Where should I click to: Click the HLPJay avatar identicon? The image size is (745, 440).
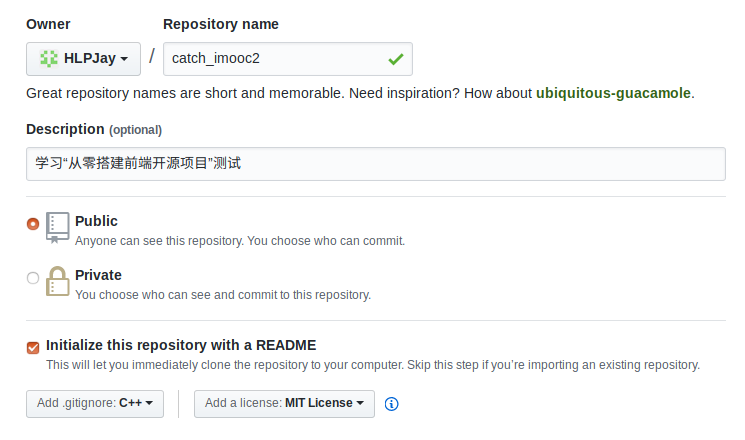48,58
